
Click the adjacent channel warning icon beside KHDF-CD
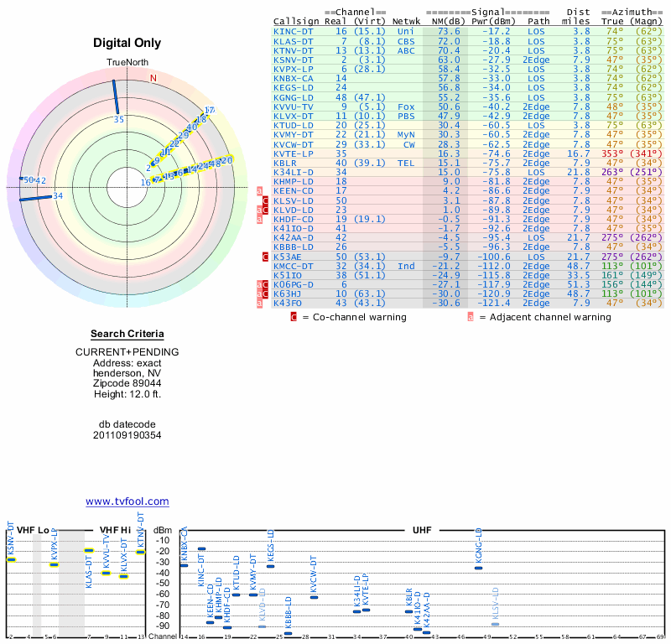tap(259, 220)
